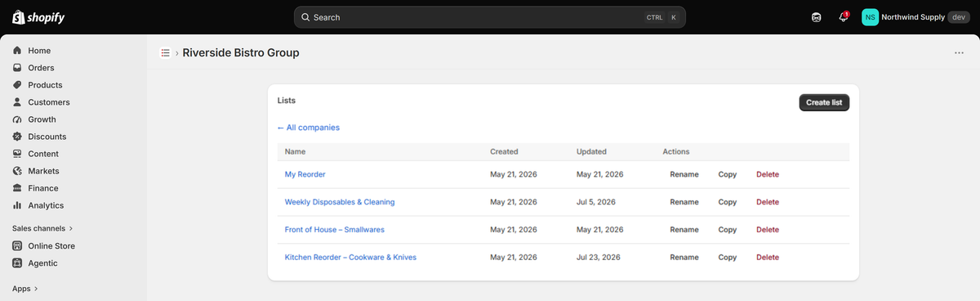This screenshot has height=301, width=980.
Task: Delete Weekly Disposables & Cleaning list
Action: [768, 202]
